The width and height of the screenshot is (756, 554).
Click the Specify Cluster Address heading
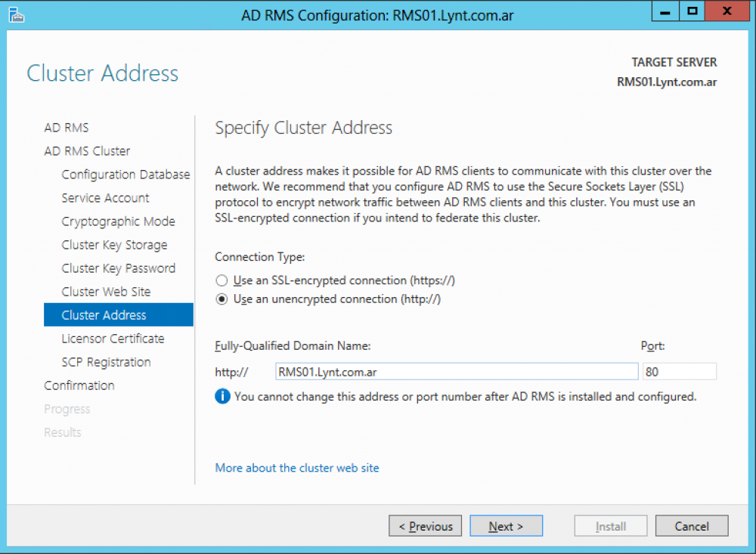304,128
